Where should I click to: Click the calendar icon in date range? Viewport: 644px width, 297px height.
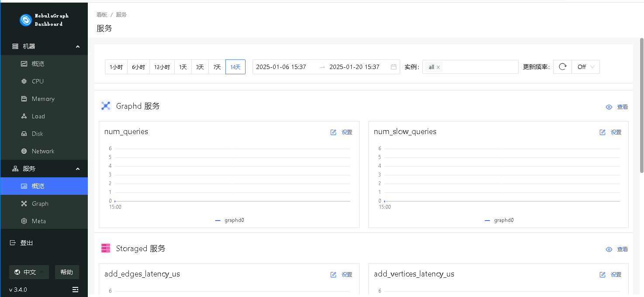pos(394,67)
